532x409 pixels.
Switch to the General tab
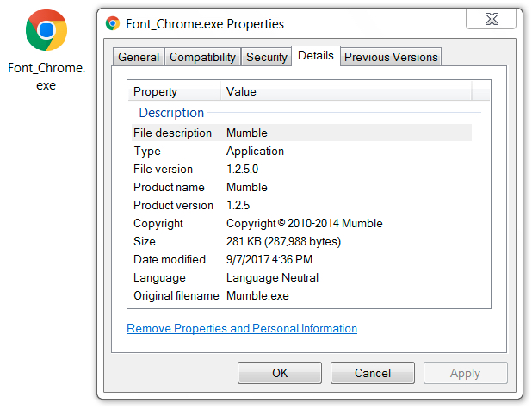pos(139,57)
